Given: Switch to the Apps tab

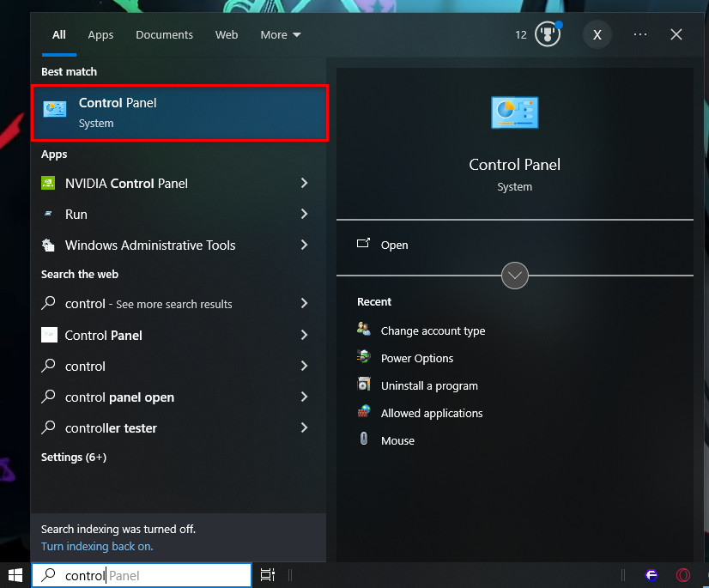Looking at the screenshot, I should [100, 35].
